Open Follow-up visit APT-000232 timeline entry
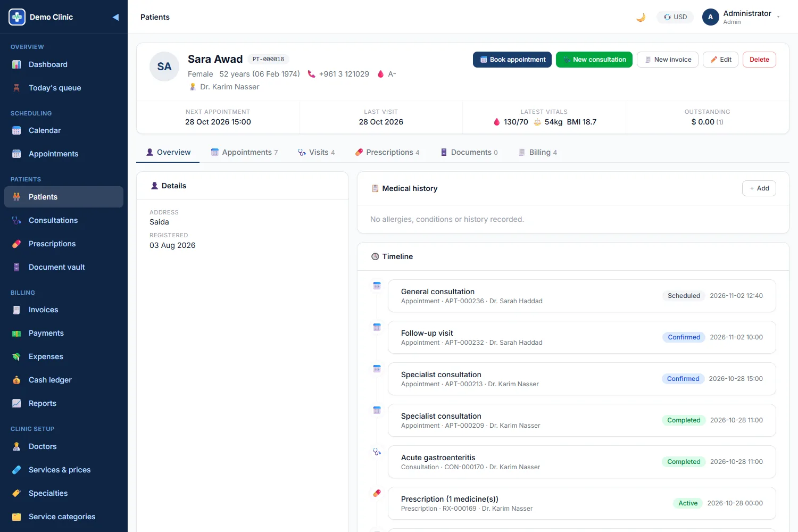The width and height of the screenshot is (798, 532). pyautogui.click(x=582, y=337)
